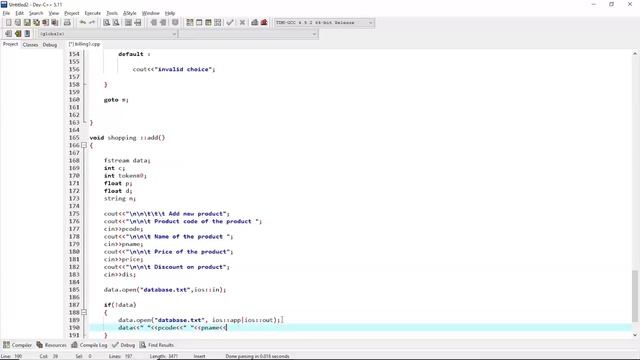Open the Debug bottom panel tab
Screen dimensions: 640x360
pyautogui.click(x=123, y=345)
